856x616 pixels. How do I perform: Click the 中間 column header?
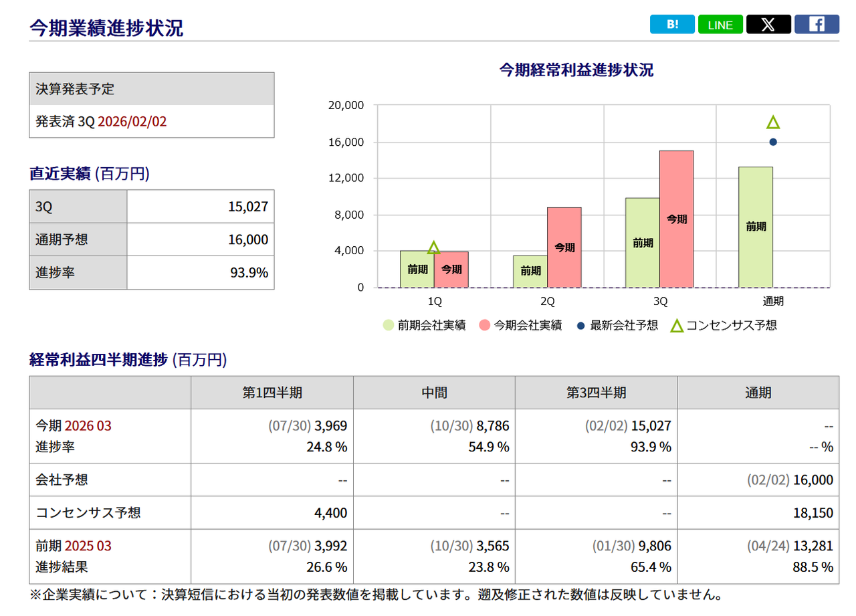(x=434, y=393)
